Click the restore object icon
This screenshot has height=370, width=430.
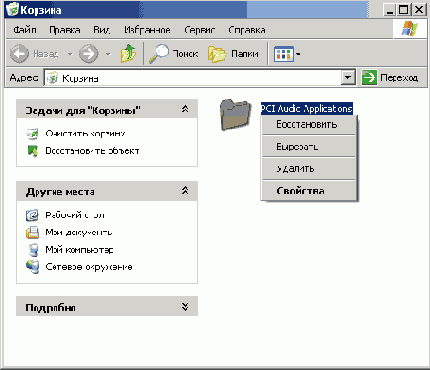(32, 151)
